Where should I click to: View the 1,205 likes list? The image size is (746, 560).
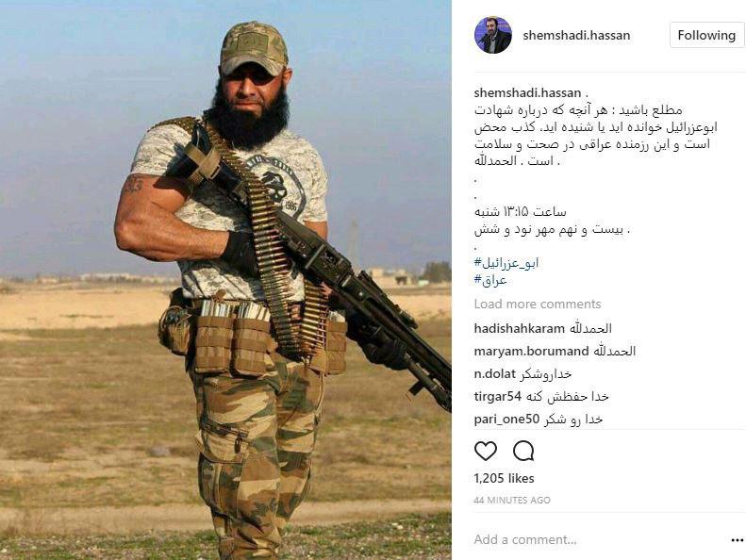(504, 478)
